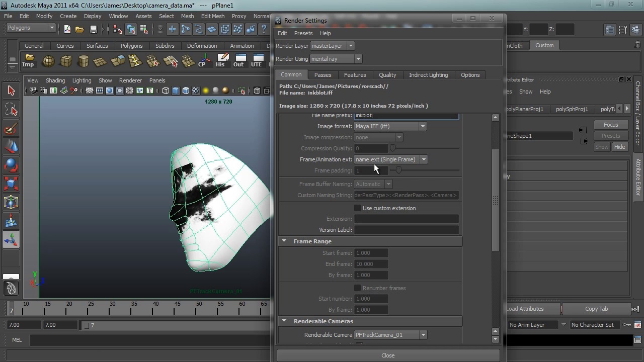The height and width of the screenshot is (362, 644).
Task: Switch to the Quality tab
Action: point(387,75)
